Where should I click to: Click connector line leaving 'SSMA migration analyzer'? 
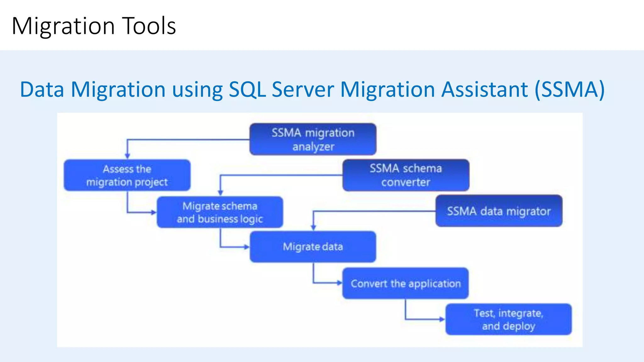click(x=189, y=140)
